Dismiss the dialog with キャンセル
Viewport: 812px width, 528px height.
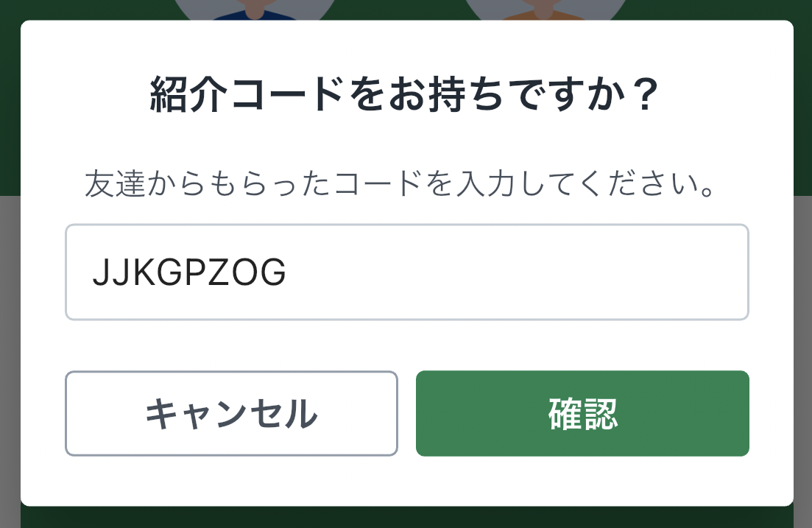click(231, 413)
